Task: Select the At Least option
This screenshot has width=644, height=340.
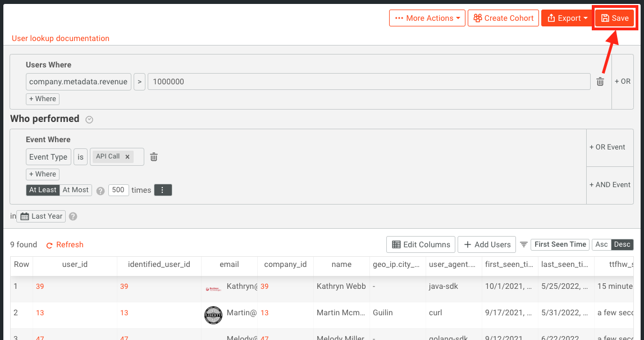Action: [43, 190]
